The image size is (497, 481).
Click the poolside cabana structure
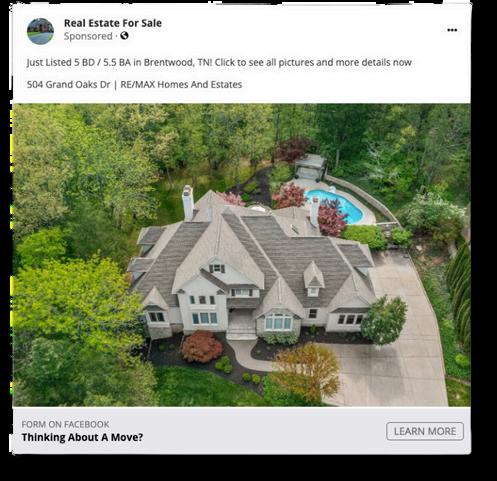(x=310, y=167)
